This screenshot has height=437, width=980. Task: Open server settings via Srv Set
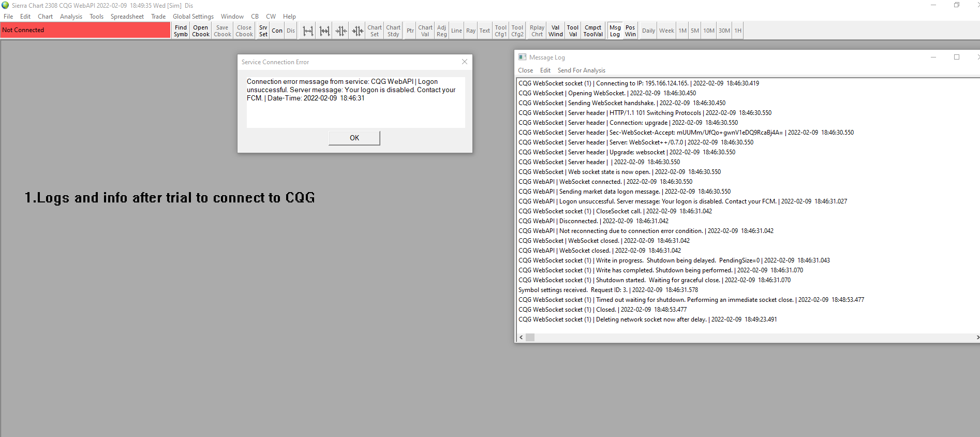pos(263,31)
